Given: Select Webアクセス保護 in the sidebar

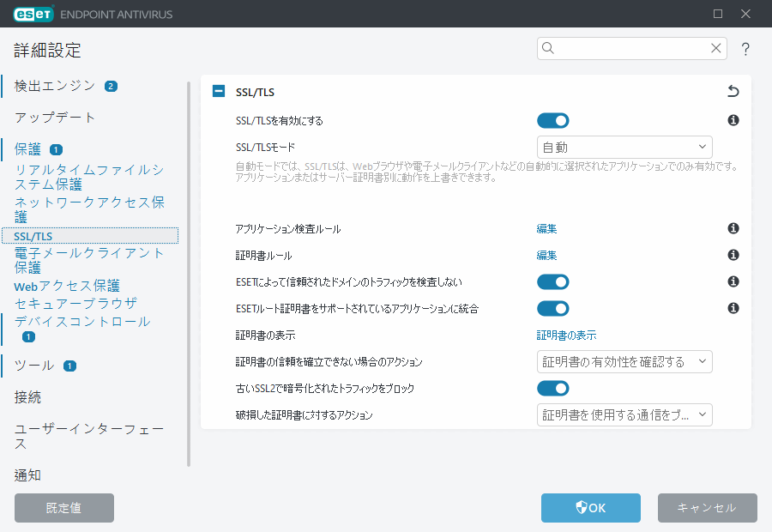Looking at the screenshot, I should [69, 285].
